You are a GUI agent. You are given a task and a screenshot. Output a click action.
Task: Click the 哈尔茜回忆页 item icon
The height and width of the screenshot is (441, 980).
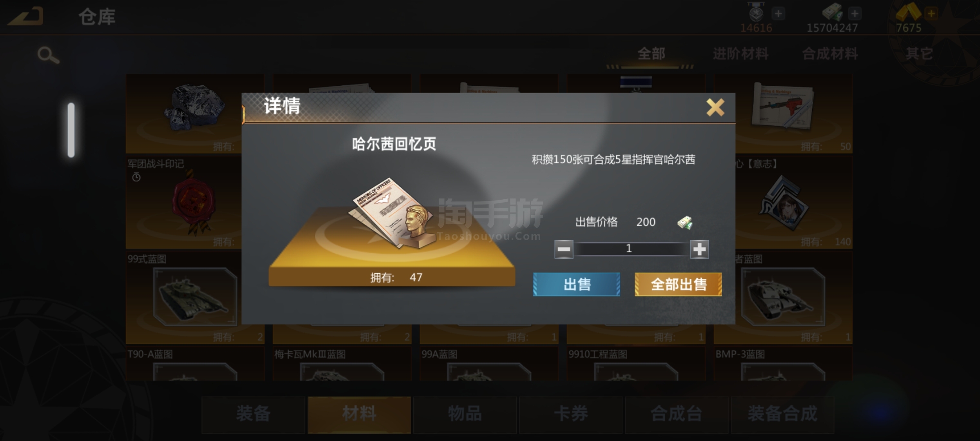click(x=391, y=213)
